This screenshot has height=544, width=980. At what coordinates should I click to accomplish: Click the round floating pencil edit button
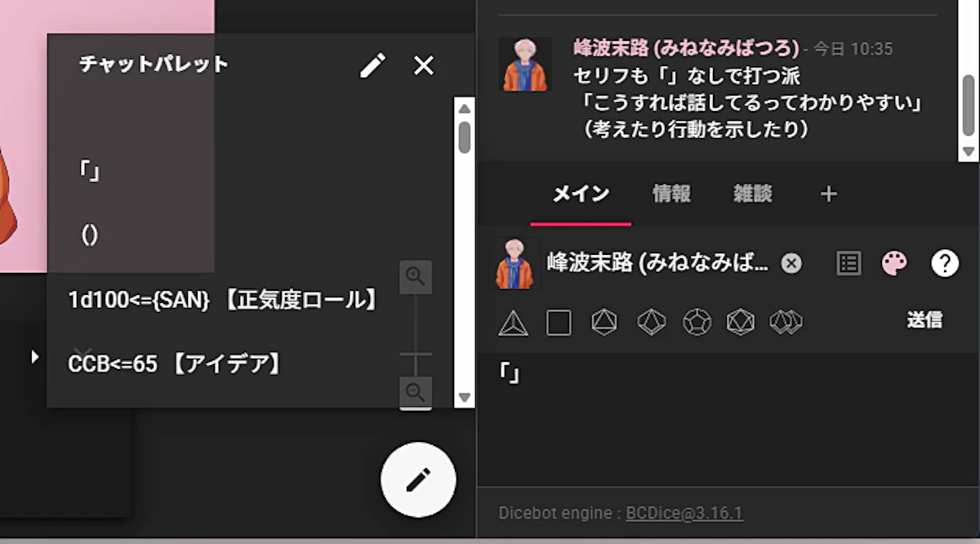click(418, 479)
